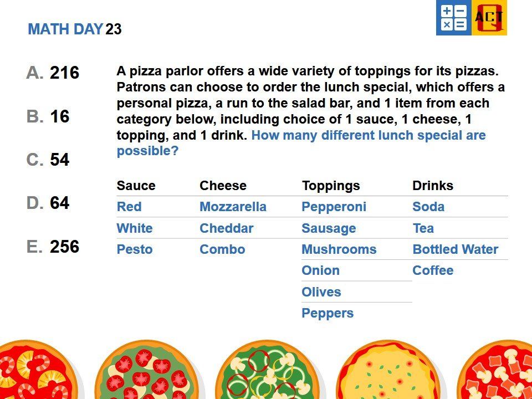This screenshot has height=399, width=532.
Task: Click the blue calculator icon
Action: pyautogui.click(x=454, y=18)
